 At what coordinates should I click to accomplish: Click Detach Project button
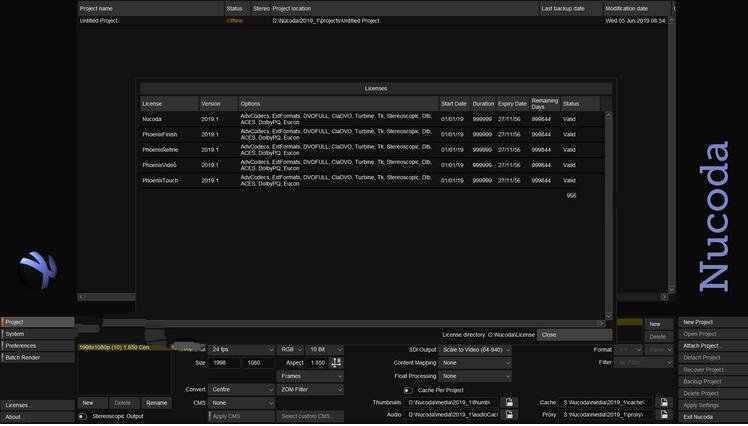(x=713, y=358)
